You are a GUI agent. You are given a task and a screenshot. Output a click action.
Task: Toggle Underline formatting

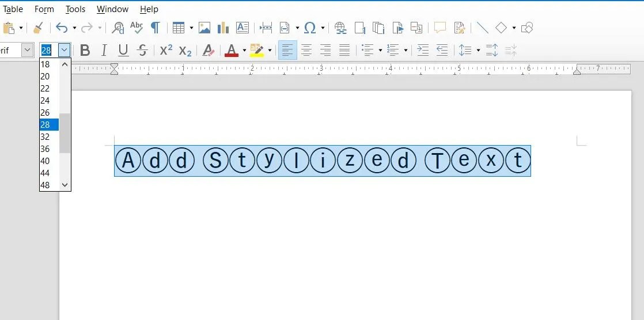click(x=123, y=51)
